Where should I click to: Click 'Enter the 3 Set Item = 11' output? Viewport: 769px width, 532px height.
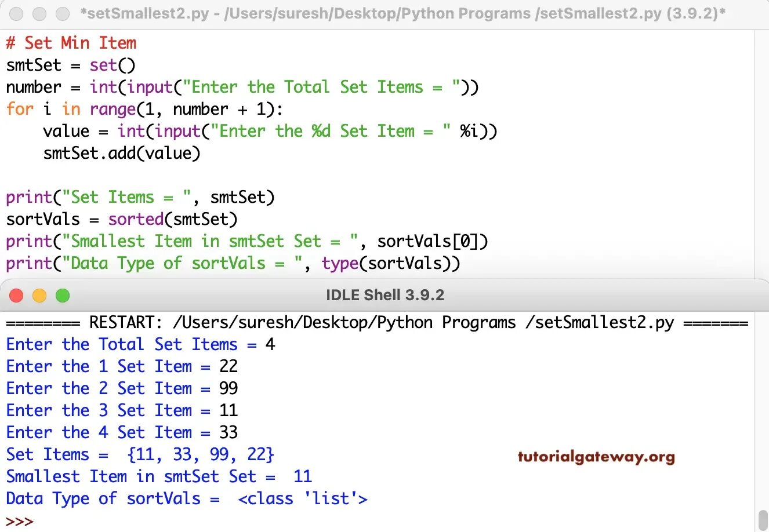click(x=122, y=410)
